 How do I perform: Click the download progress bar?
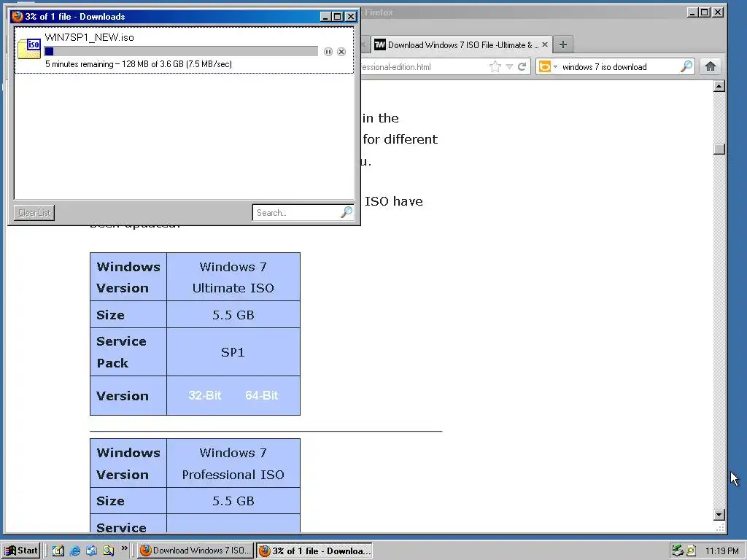(x=181, y=52)
